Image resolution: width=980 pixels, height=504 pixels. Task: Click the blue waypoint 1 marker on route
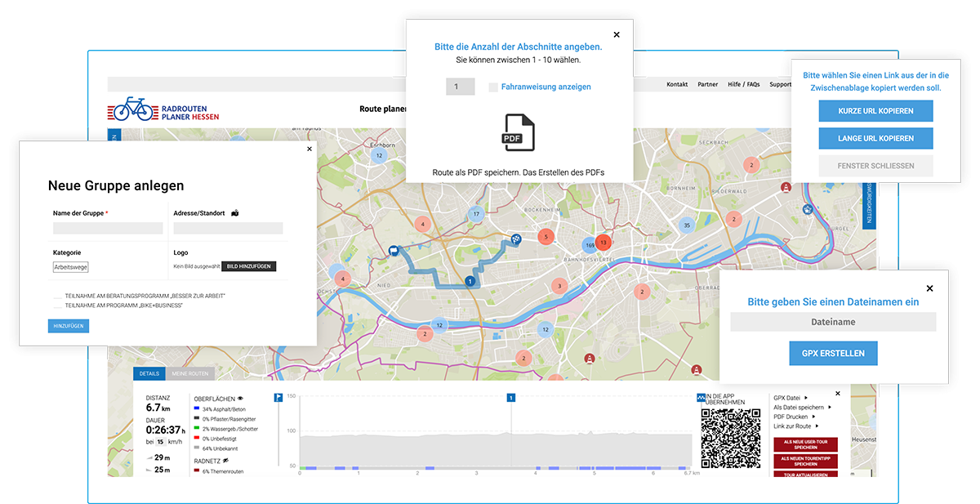click(470, 281)
